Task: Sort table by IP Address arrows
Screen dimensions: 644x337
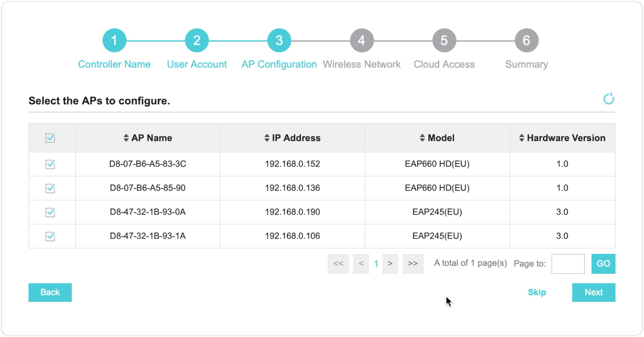Action: [267, 138]
